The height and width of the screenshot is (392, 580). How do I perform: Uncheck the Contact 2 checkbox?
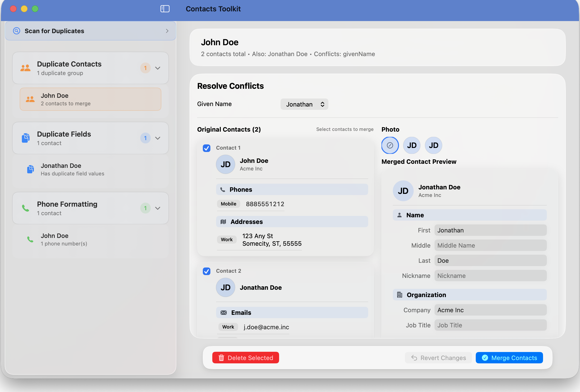[206, 271]
